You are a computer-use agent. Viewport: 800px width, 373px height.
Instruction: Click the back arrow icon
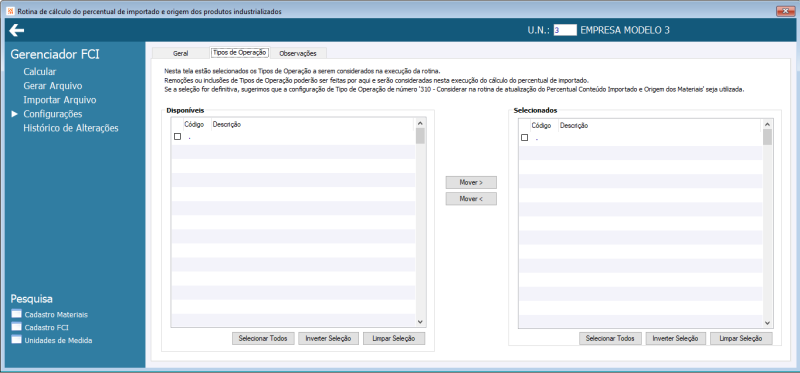coord(16,31)
